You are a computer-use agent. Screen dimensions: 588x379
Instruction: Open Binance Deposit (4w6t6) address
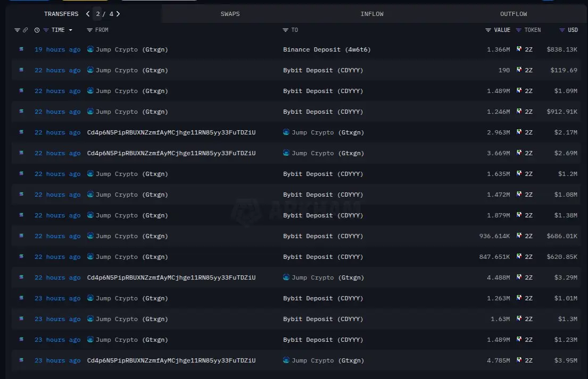[327, 49]
